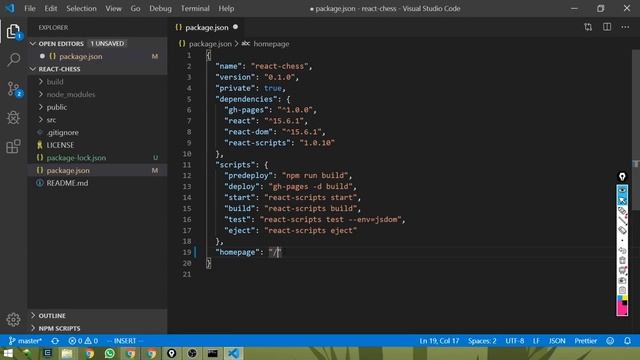The height and width of the screenshot is (360, 640).
Task: Click the unsaved dot on package.json tab
Action: pyautogui.click(x=235, y=27)
